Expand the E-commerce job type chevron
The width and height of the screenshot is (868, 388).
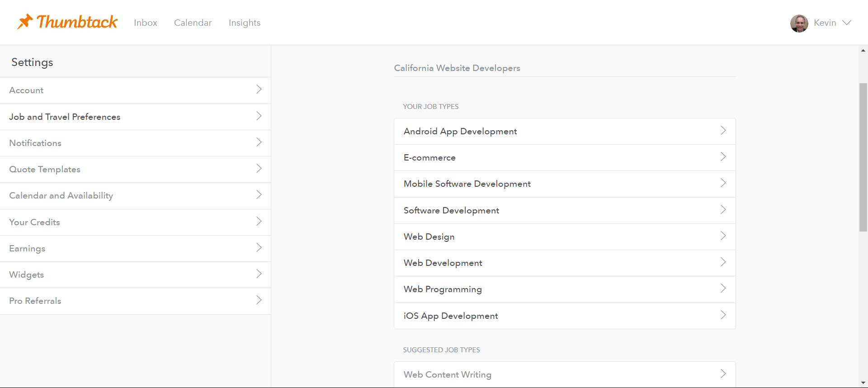pyautogui.click(x=723, y=157)
